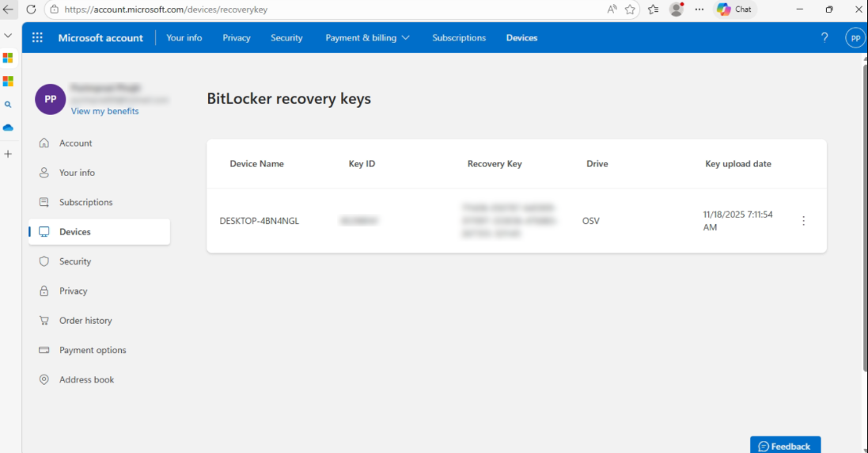Image resolution: width=868 pixels, height=453 pixels.
Task: Select Account in left sidebar
Action: click(100, 143)
